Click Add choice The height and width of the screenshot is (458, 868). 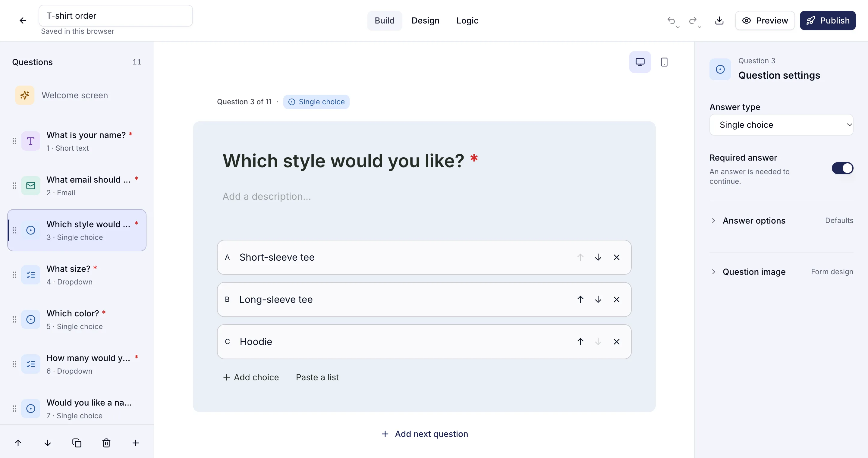251,377
